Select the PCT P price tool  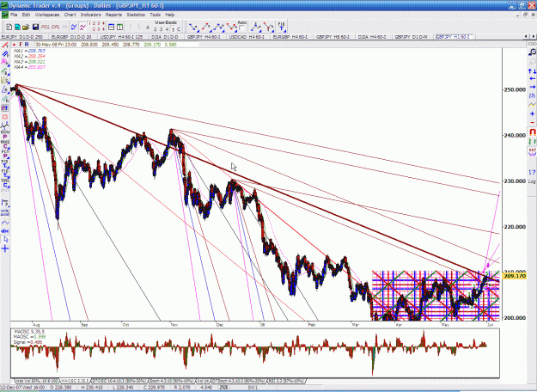point(5,154)
